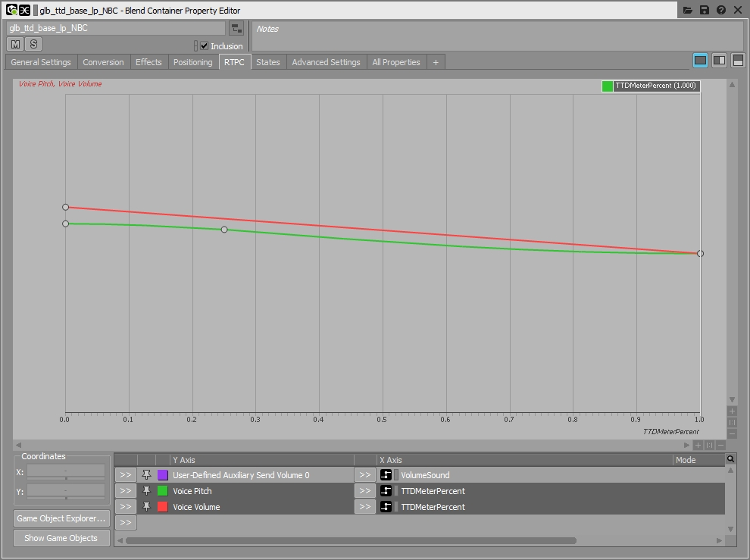This screenshot has width=750, height=560.
Task: Select the Voice Pitch row label
Action: tap(192, 491)
